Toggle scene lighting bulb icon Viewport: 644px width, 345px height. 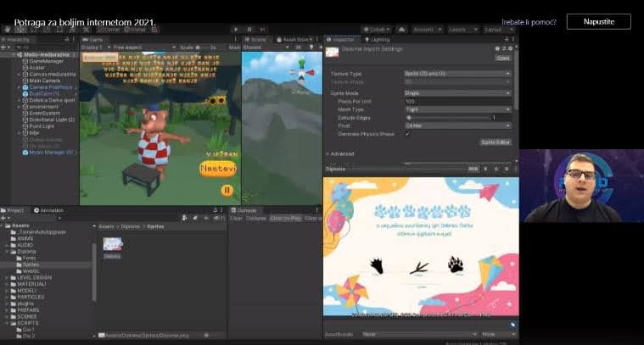(311, 47)
